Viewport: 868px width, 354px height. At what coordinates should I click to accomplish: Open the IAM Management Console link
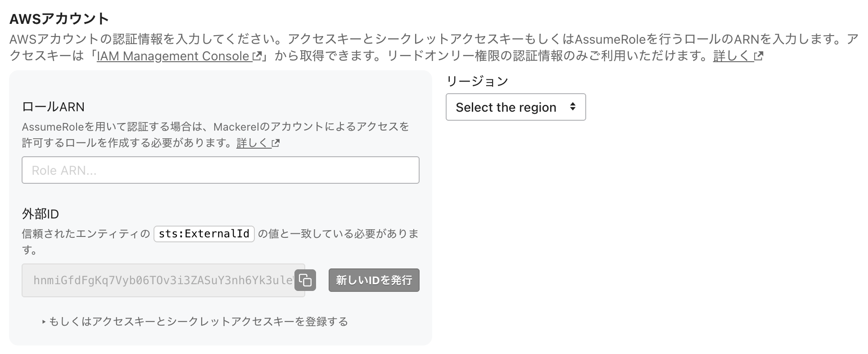(x=173, y=56)
